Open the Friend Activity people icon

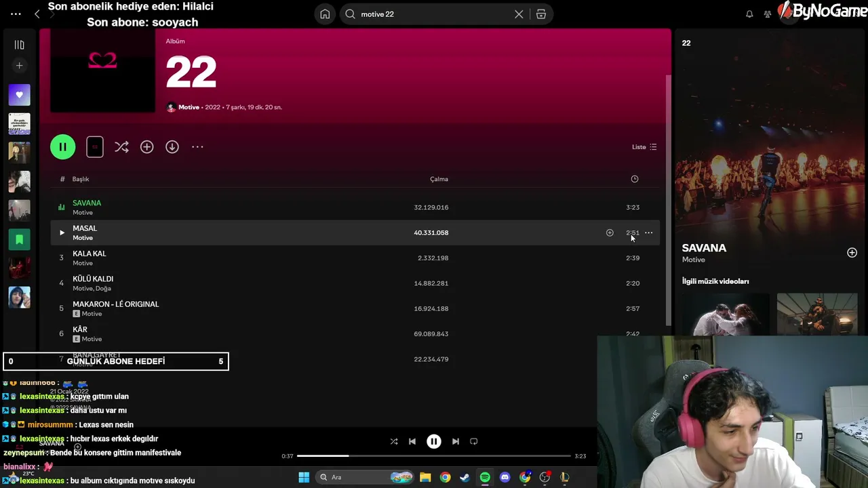pos(768,14)
